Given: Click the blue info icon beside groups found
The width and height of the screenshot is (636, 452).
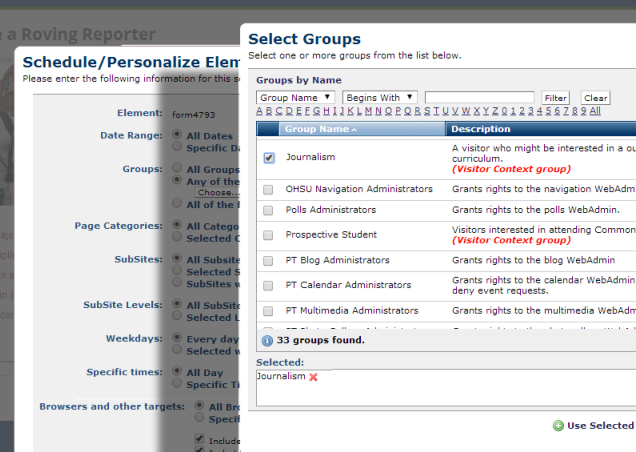Looking at the screenshot, I should click(x=267, y=340).
